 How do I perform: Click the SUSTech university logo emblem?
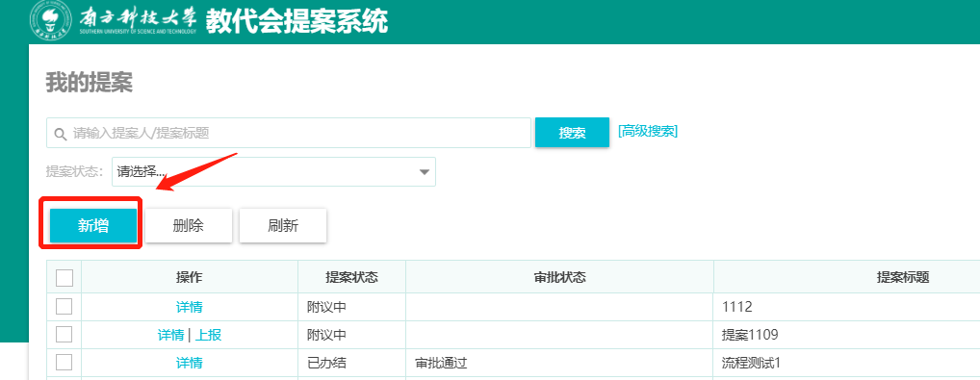(51, 21)
